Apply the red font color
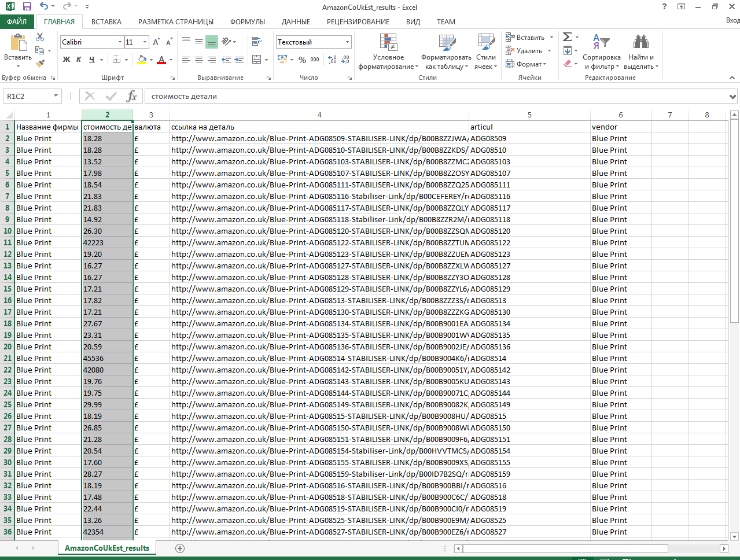The height and width of the screenshot is (560, 740). (161, 60)
